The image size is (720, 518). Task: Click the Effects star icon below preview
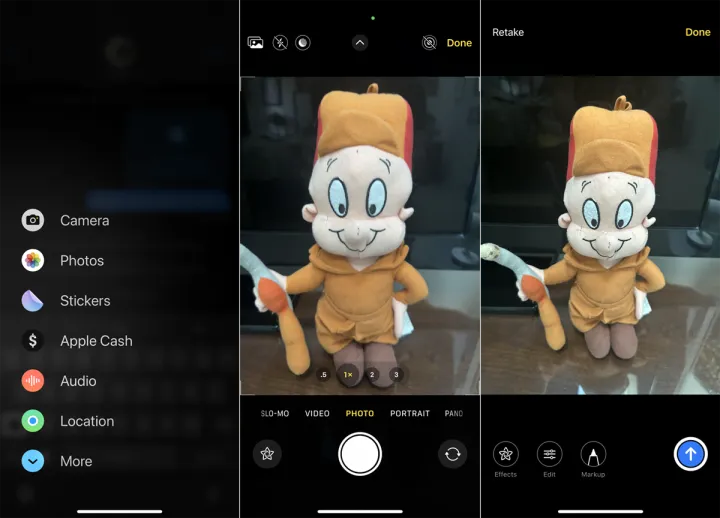506,455
